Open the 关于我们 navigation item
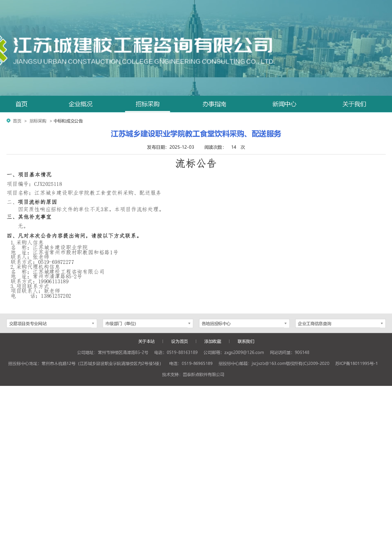Viewport: 392px width, 554px height. pyautogui.click(x=354, y=104)
